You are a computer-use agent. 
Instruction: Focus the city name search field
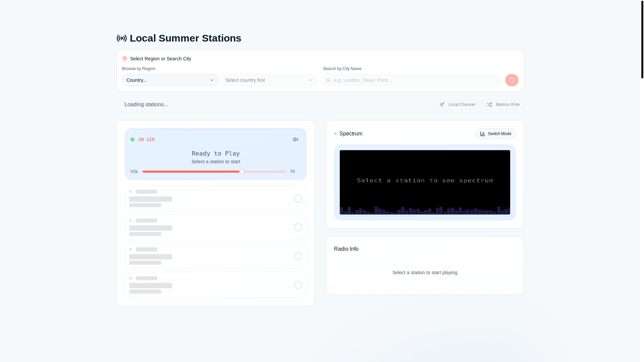pos(413,80)
